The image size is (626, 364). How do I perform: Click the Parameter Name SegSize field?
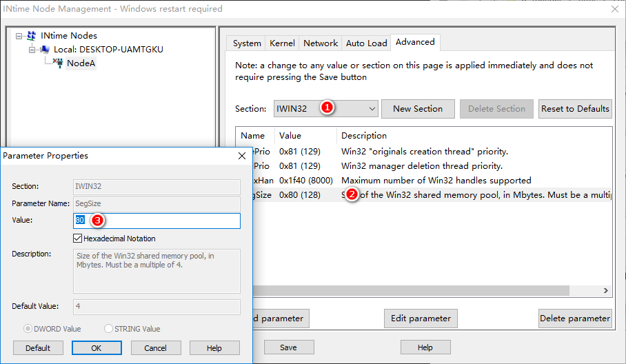point(157,204)
